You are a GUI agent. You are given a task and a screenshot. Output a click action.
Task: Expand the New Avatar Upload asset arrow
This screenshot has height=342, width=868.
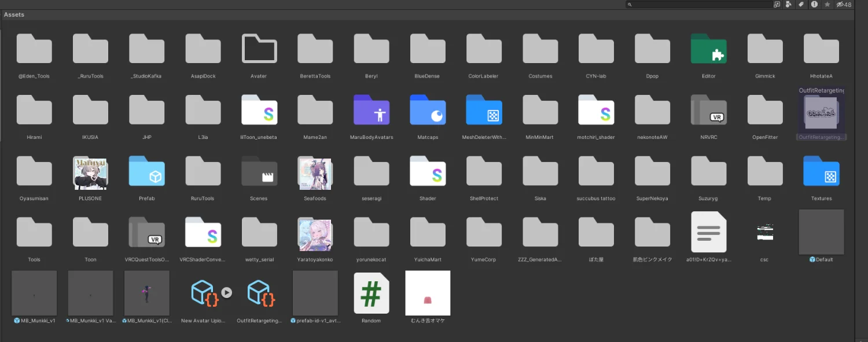(227, 293)
